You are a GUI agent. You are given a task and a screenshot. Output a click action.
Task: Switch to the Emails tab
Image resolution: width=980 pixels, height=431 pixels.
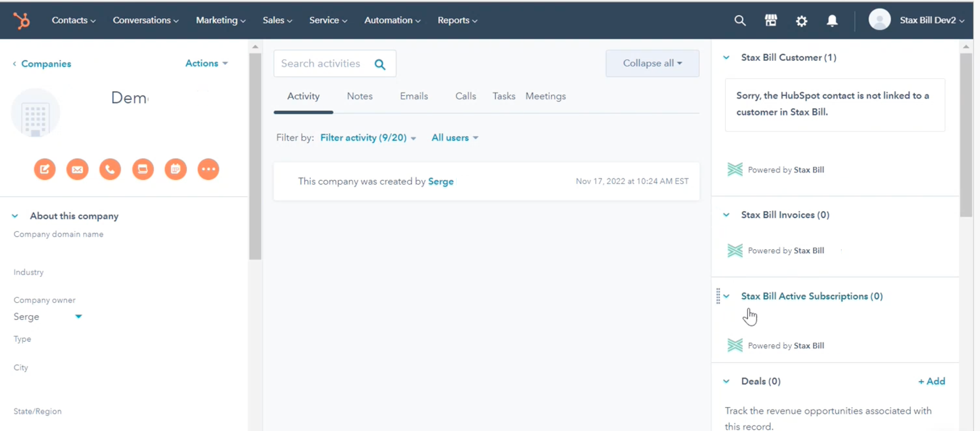414,96
